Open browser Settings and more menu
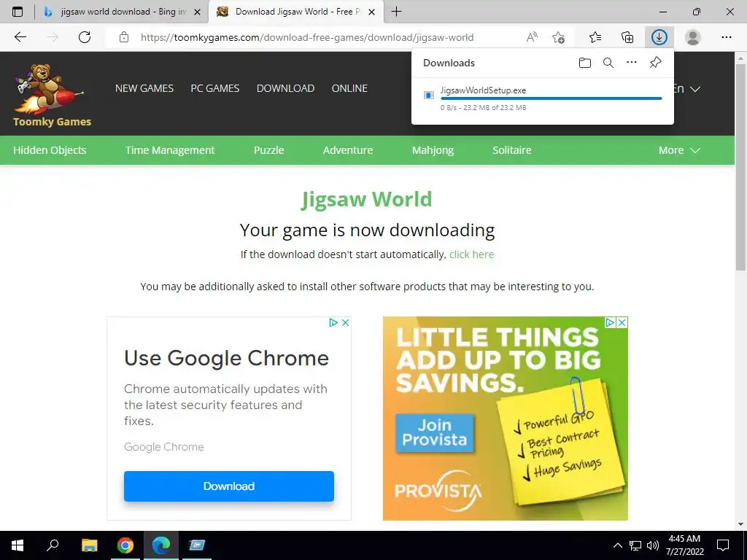This screenshot has height=560, width=747. (726, 37)
